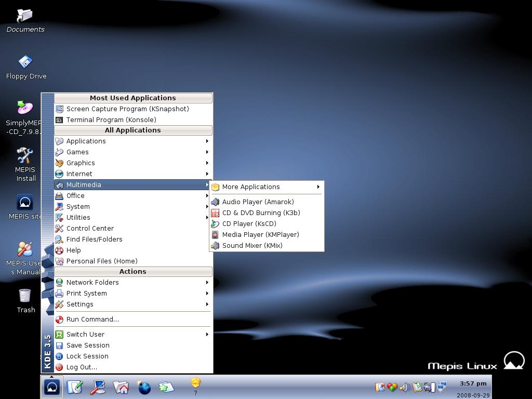Click the K menu button in the panel

pyautogui.click(x=52, y=387)
